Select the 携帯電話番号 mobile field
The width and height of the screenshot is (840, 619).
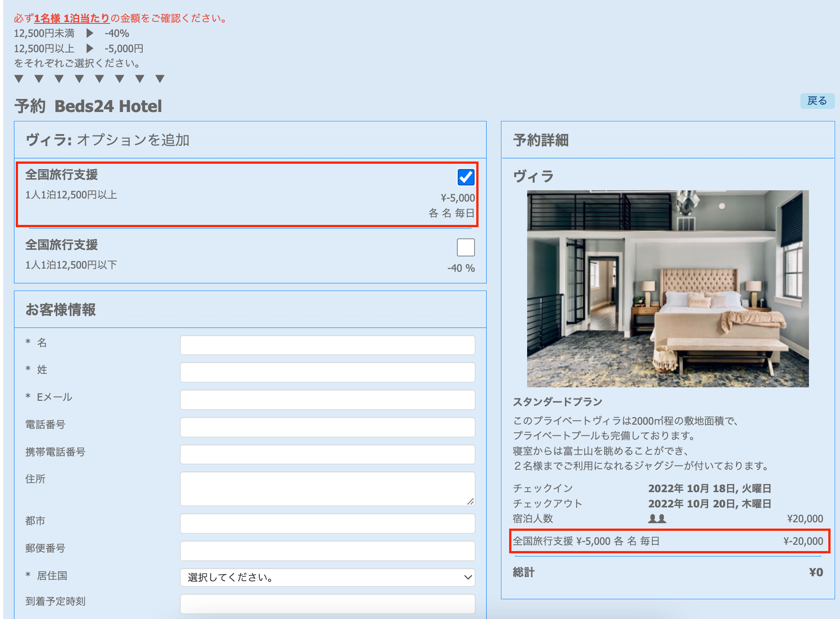coord(327,454)
